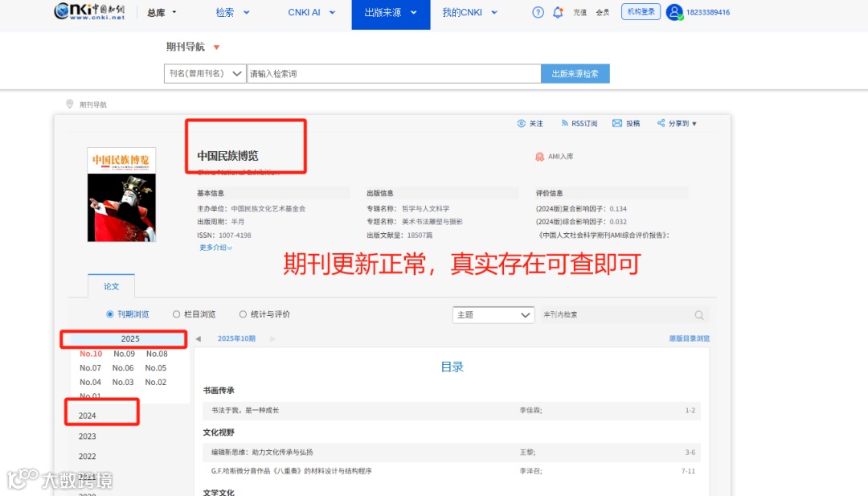The height and width of the screenshot is (496, 868).
Task: Select issue No.06
Action: point(123,367)
